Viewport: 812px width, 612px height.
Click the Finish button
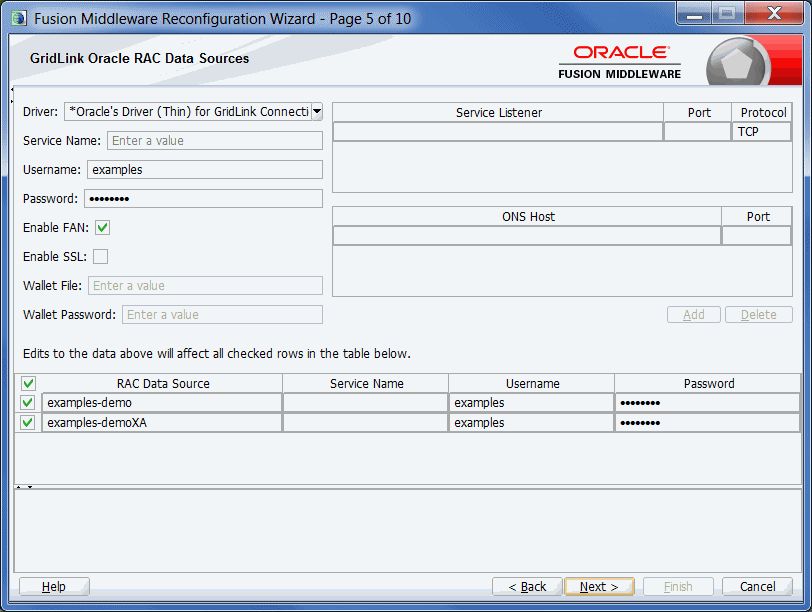tap(678, 587)
